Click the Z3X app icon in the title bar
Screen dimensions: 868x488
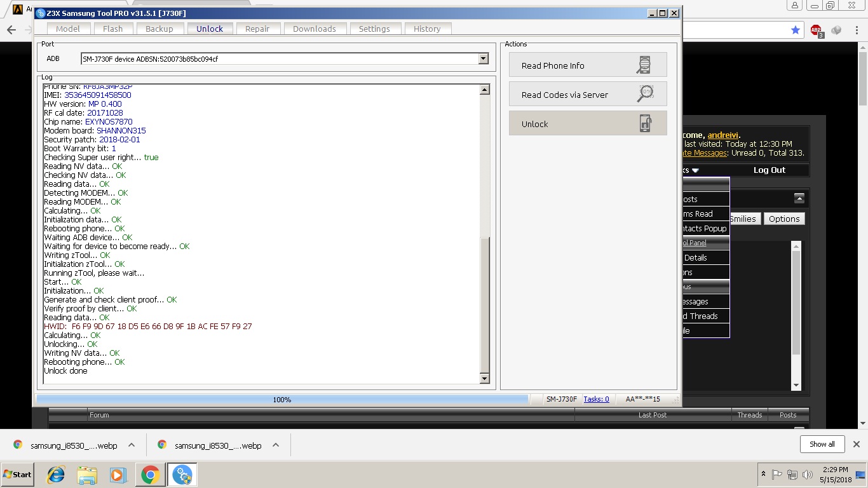(x=41, y=13)
